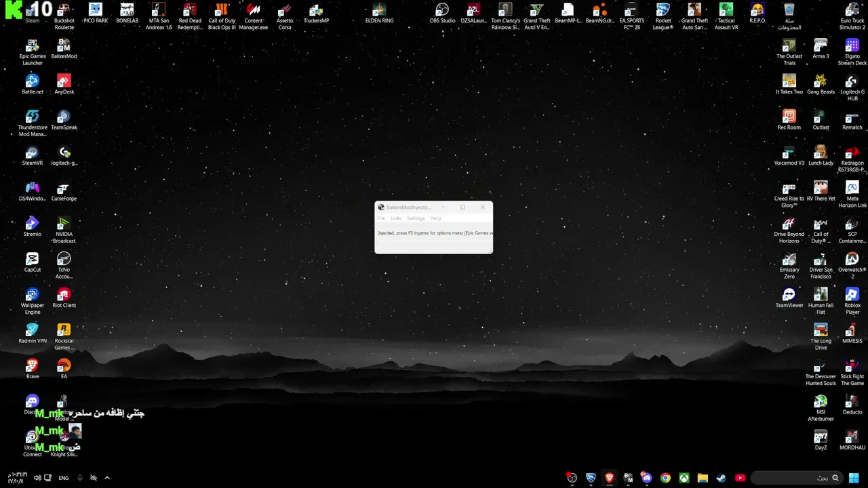This screenshot has width=868, height=488.
Task: Select the DS4Windows desktop icon
Action: (33, 191)
